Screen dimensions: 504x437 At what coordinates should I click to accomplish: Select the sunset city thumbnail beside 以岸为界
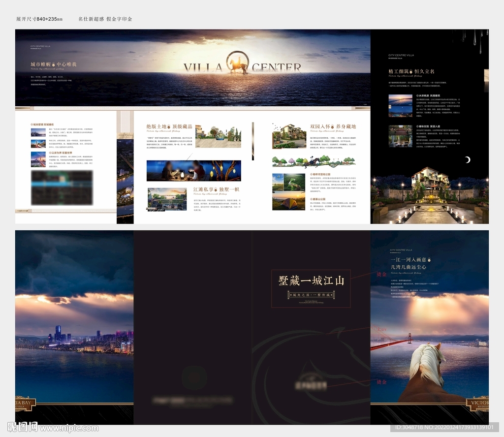(x=38, y=160)
